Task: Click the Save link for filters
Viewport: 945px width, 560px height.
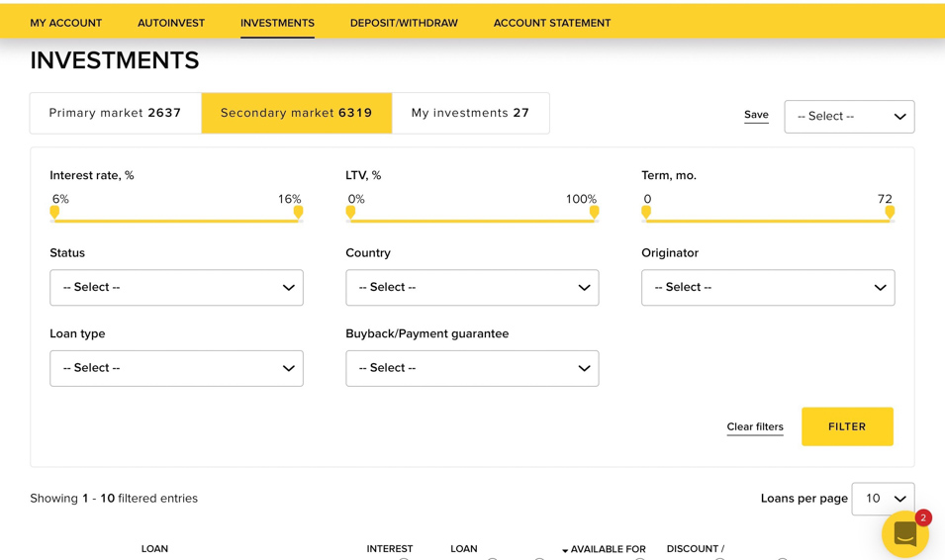Action: click(x=756, y=115)
